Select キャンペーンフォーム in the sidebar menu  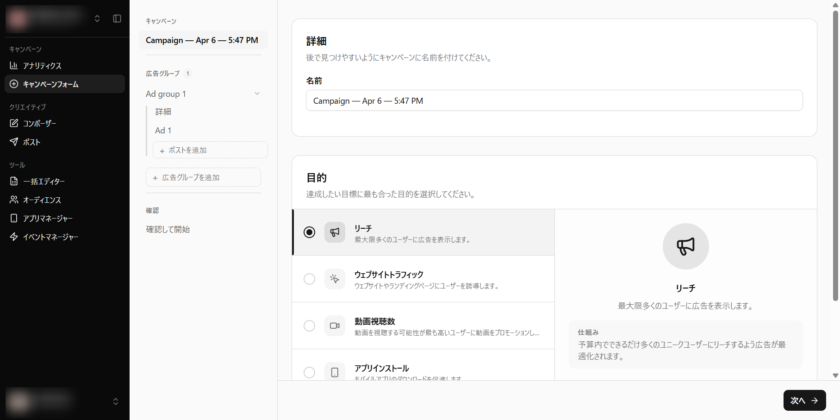[x=50, y=84]
